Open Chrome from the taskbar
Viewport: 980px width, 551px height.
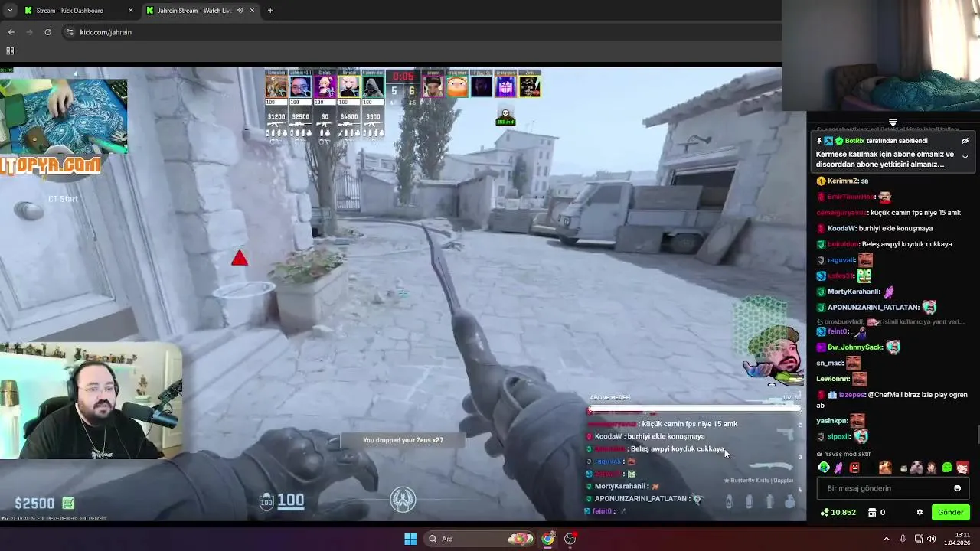tap(548, 539)
